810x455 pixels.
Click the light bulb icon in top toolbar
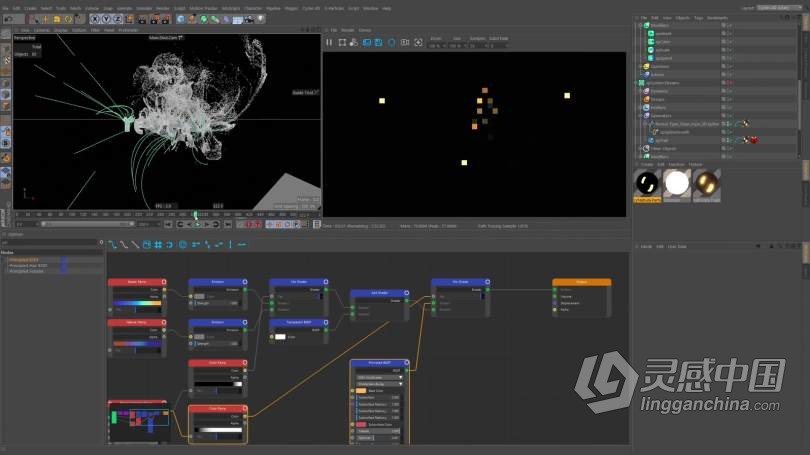pyautogui.click(x=260, y=19)
